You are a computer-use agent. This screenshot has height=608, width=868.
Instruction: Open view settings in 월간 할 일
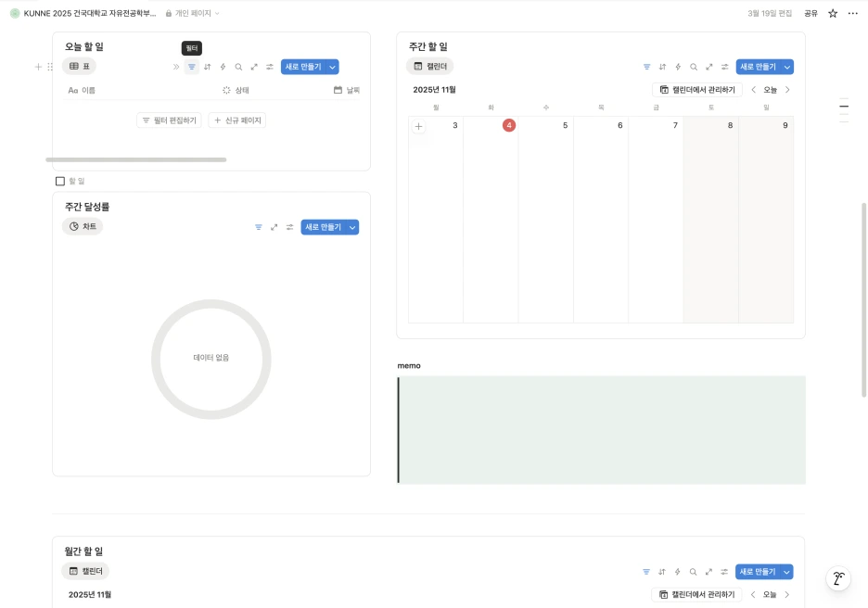click(724, 572)
